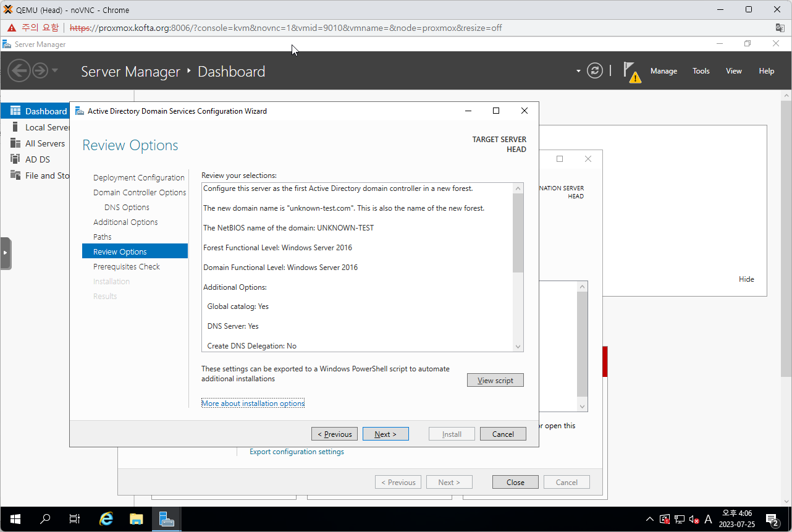Open the notifications flag with warning
This screenshot has height=532, width=792.
pos(631,71)
